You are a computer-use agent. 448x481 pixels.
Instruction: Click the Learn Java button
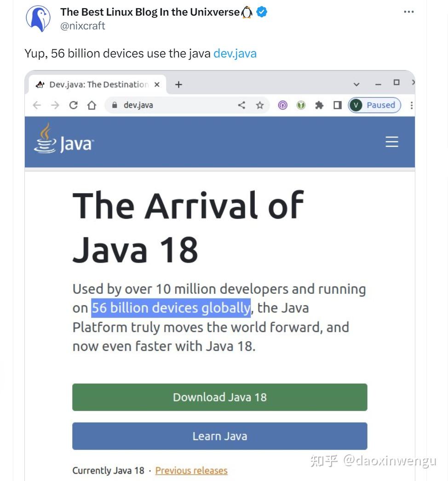[x=219, y=436]
